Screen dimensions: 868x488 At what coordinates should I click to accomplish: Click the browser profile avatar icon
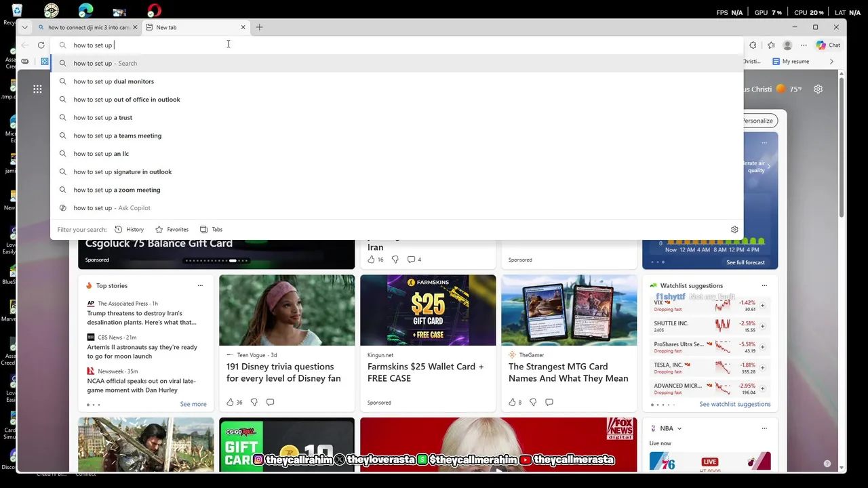[x=787, y=45]
